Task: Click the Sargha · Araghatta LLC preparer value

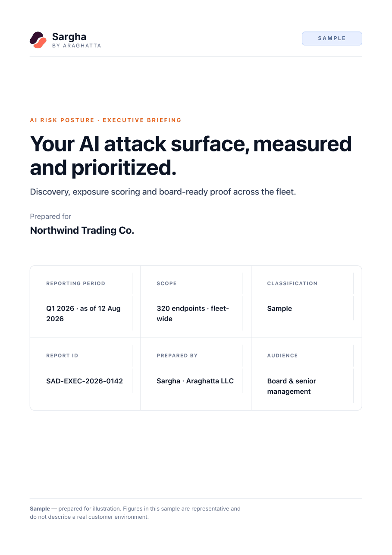Action: pos(195,381)
